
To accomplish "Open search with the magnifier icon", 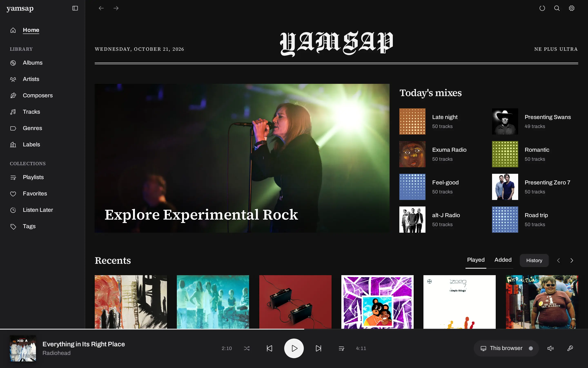I will click(x=557, y=8).
